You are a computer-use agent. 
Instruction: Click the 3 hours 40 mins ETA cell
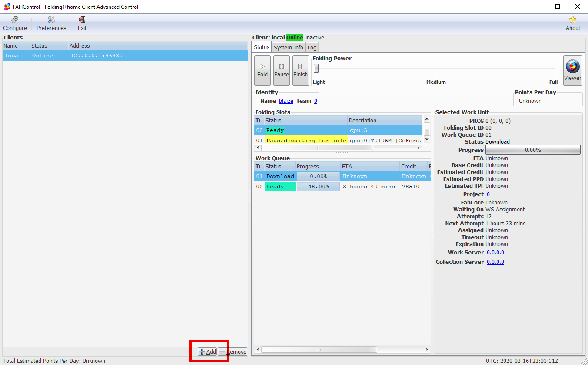[369, 187]
